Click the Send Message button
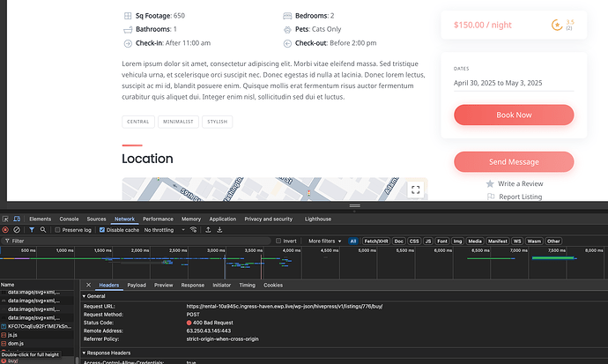The width and height of the screenshot is (608, 364). 514,161
